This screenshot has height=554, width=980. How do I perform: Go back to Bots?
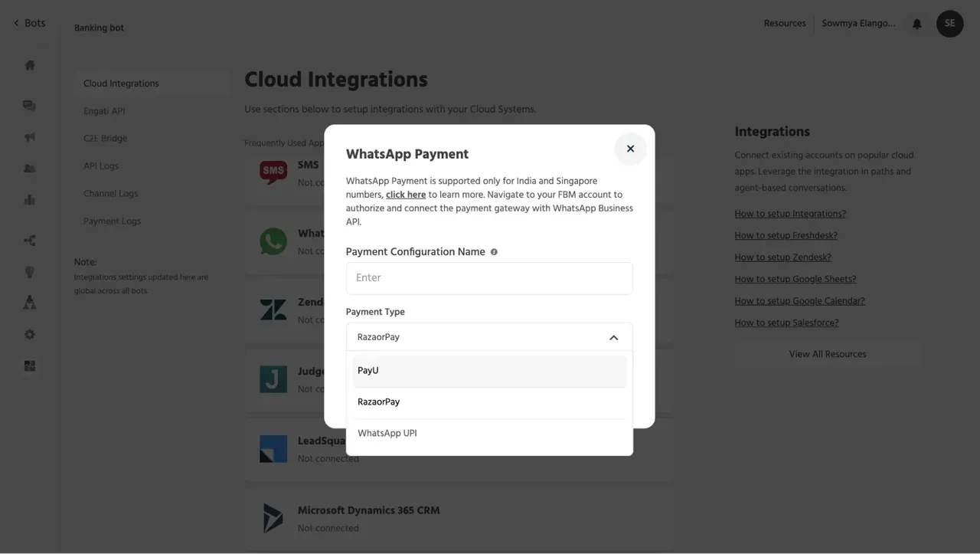pos(29,23)
